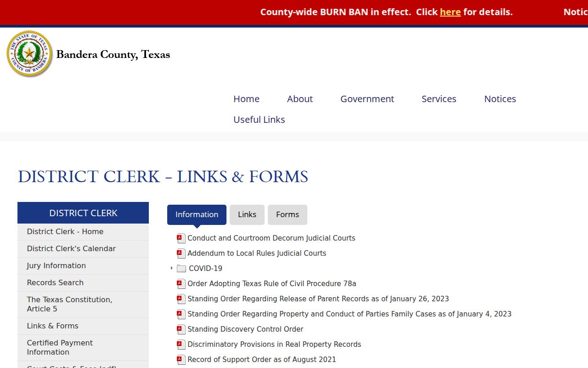Click PDF icon beside Release of Parent Records order
588x368 pixels.
coord(181,299)
